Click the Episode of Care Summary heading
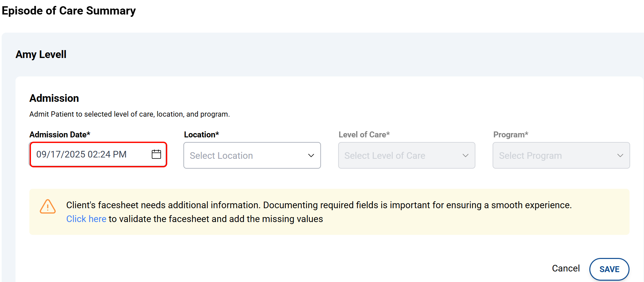 coord(69,11)
